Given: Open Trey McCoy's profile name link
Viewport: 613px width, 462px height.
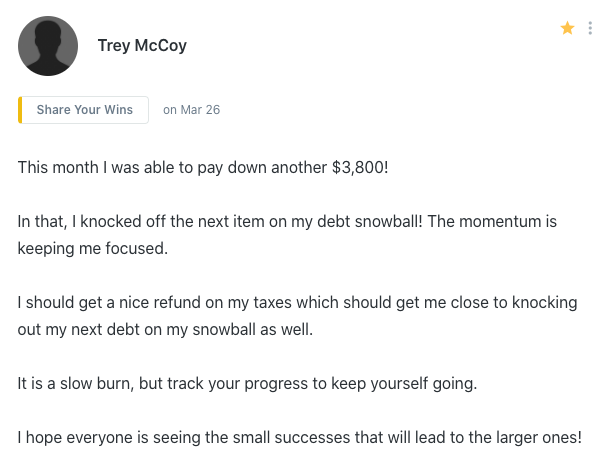Looking at the screenshot, I should pos(142,46).
